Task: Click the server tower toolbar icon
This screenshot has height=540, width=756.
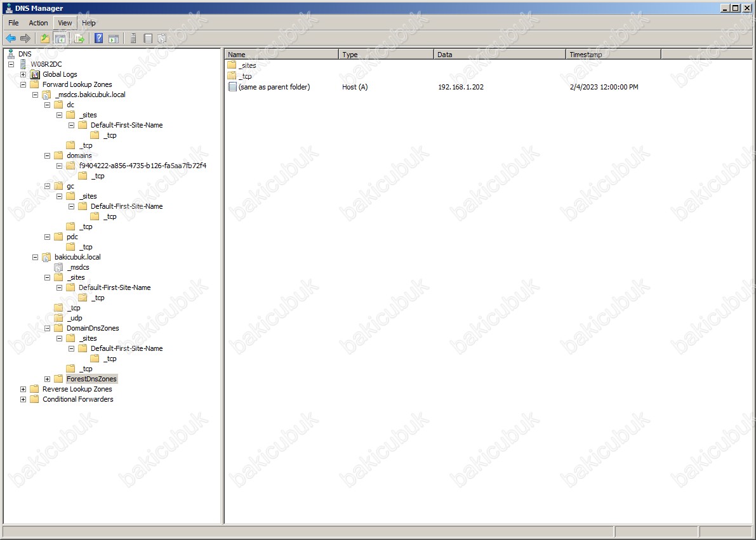Action: click(133, 38)
